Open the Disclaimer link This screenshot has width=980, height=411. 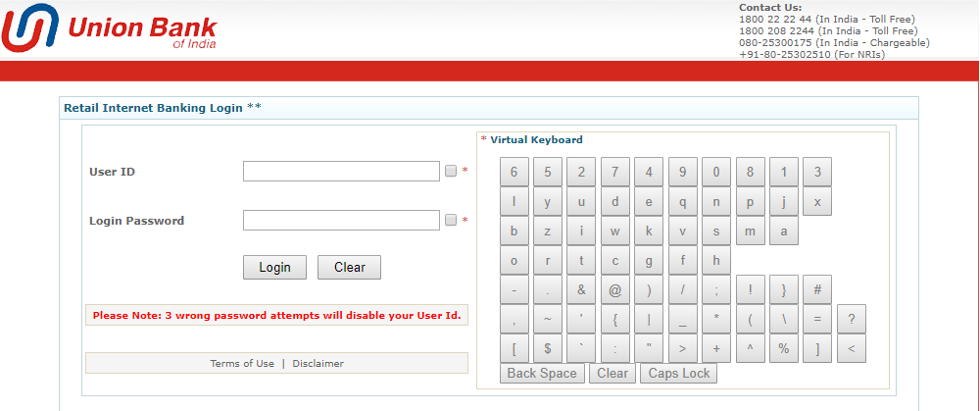(318, 364)
